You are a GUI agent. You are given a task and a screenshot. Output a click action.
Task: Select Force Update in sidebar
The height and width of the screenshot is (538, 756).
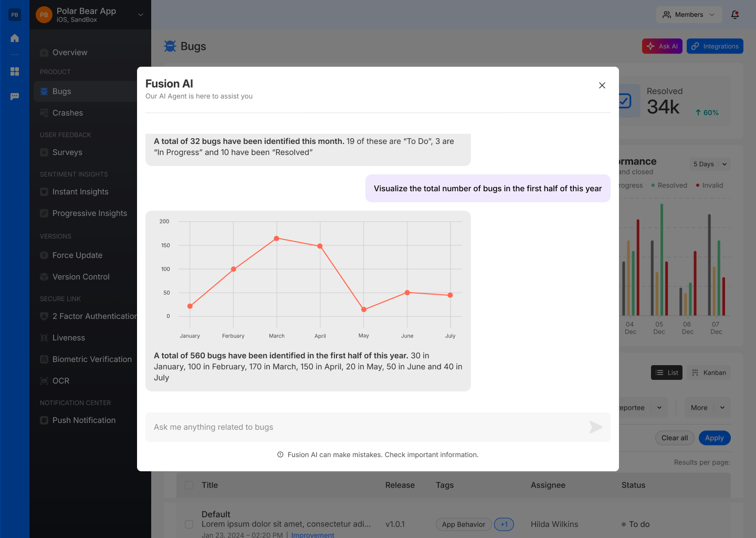(x=77, y=255)
